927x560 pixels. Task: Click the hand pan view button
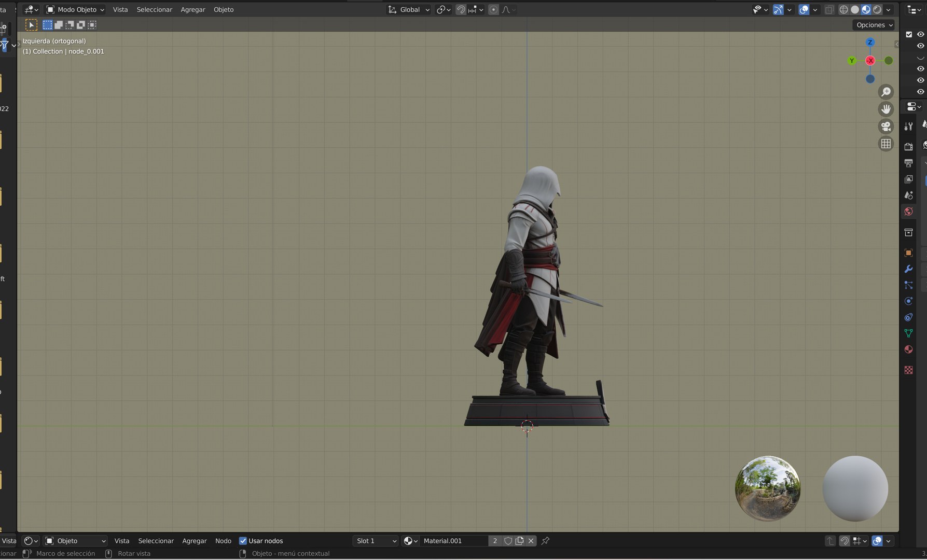point(886,109)
